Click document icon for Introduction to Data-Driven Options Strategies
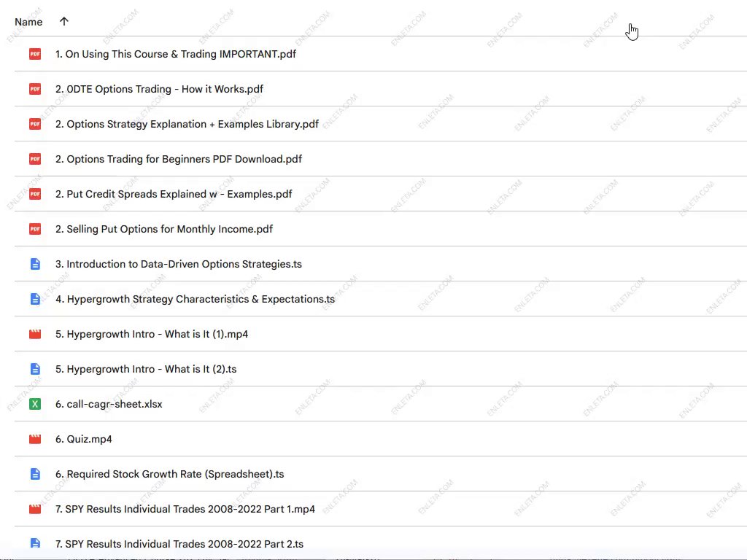 (x=35, y=264)
